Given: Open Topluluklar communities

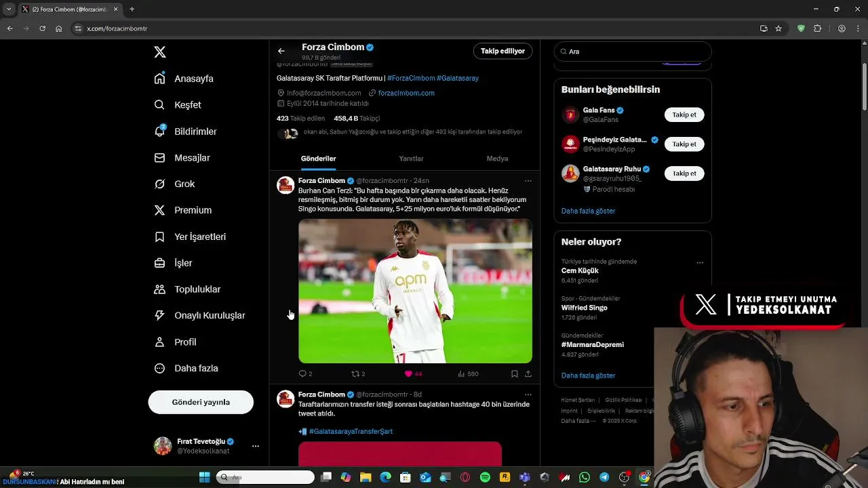Looking at the screenshot, I should (x=187, y=289).
